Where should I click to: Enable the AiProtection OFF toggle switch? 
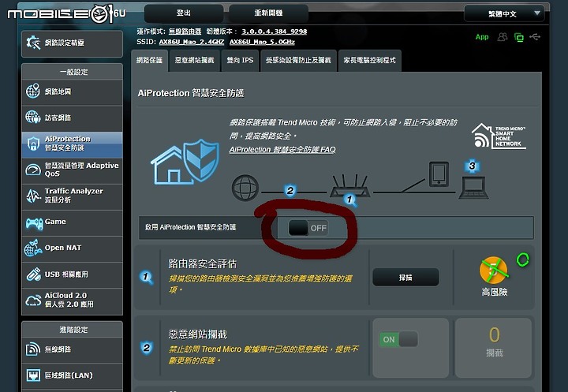coord(308,228)
